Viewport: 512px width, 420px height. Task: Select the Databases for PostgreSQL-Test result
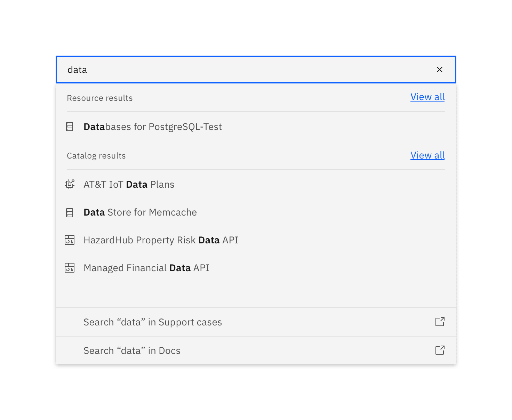point(152,127)
